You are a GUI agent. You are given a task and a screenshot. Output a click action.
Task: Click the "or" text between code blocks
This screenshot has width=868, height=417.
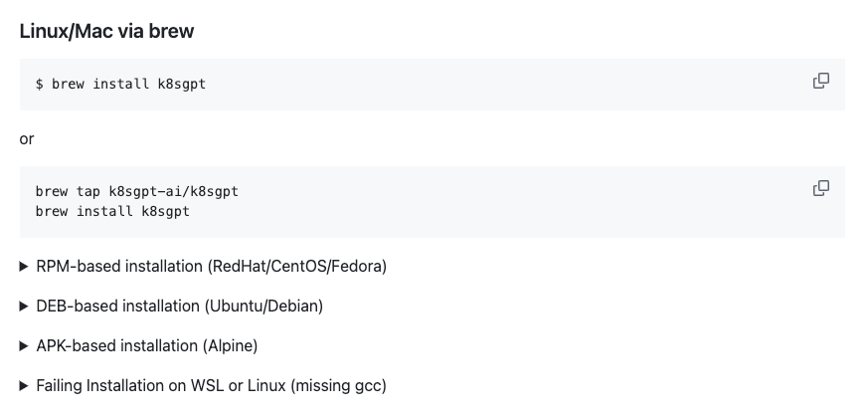[x=27, y=139]
